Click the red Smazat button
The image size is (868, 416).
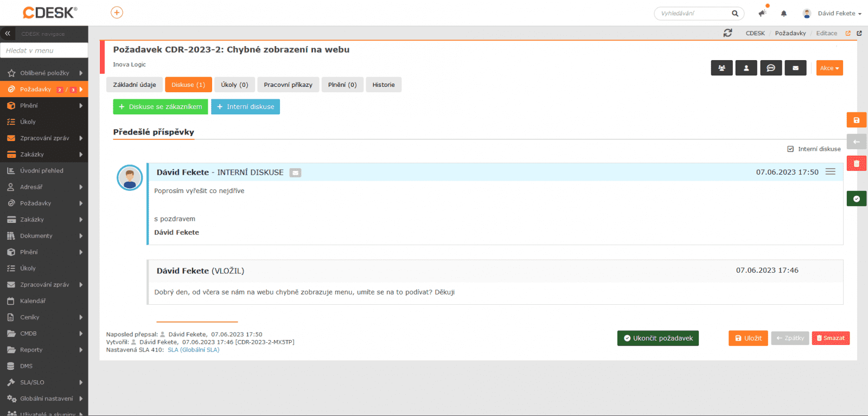pos(831,338)
